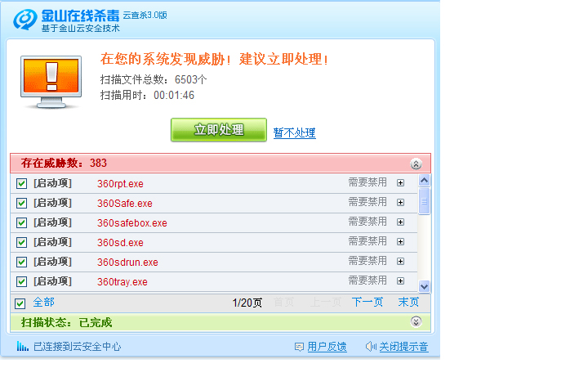Open details for 360tray.exe row
This screenshot has height=368, width=588.
(x=400, y=280)
